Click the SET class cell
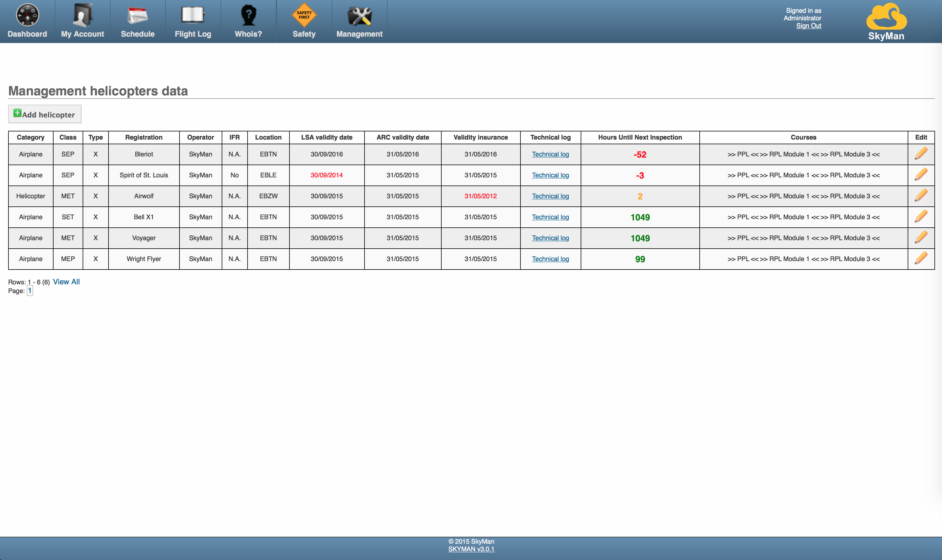 [x=68, y=217]
